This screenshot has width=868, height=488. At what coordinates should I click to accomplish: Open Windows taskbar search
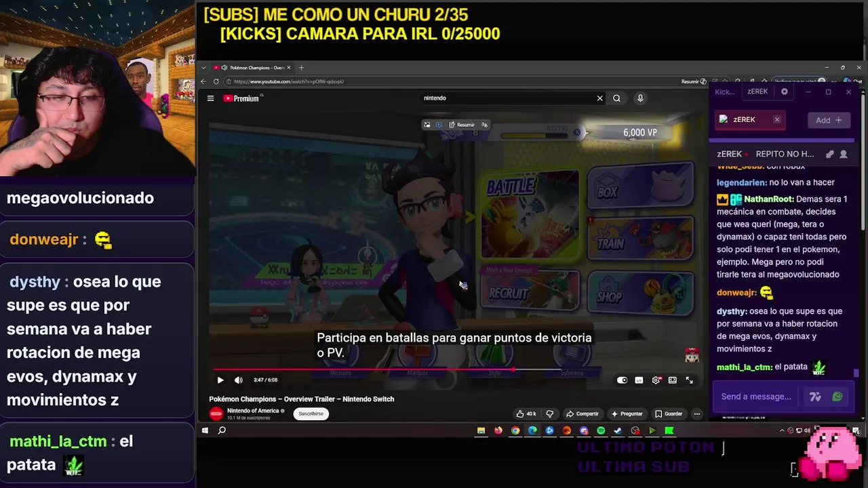pos(222,430)
